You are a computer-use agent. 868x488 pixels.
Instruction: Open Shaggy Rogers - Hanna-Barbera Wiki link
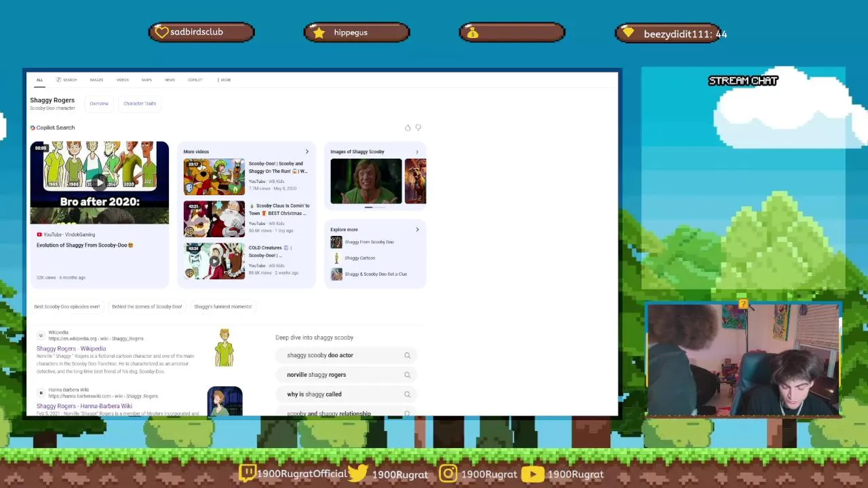[x=84, y=406]
